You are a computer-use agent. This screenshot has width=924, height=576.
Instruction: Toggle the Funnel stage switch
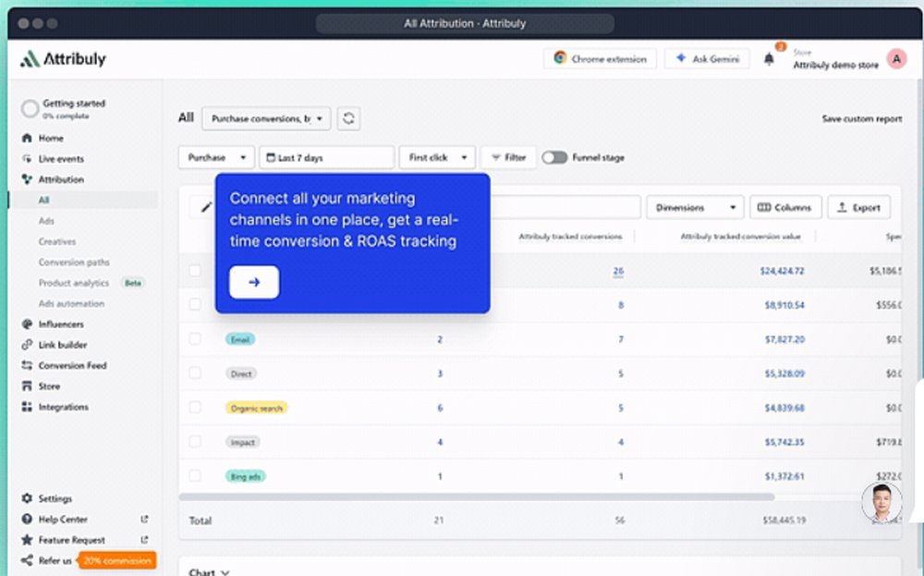tap(554, 157)
